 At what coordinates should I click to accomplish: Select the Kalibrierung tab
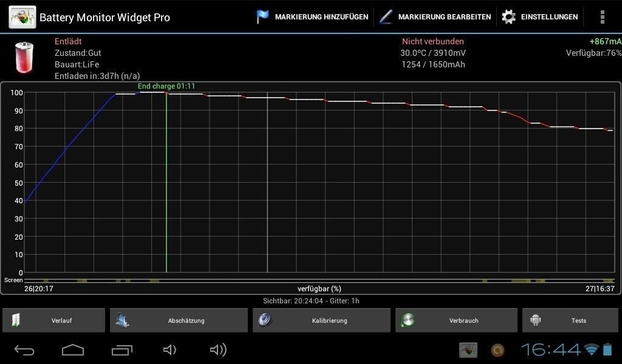coord(321,320)
